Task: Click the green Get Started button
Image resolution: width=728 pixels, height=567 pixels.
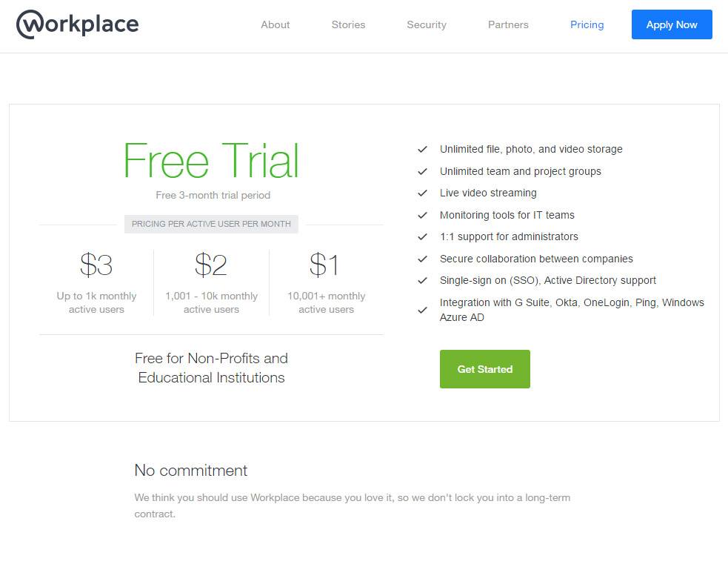Action: click(484, 369)
